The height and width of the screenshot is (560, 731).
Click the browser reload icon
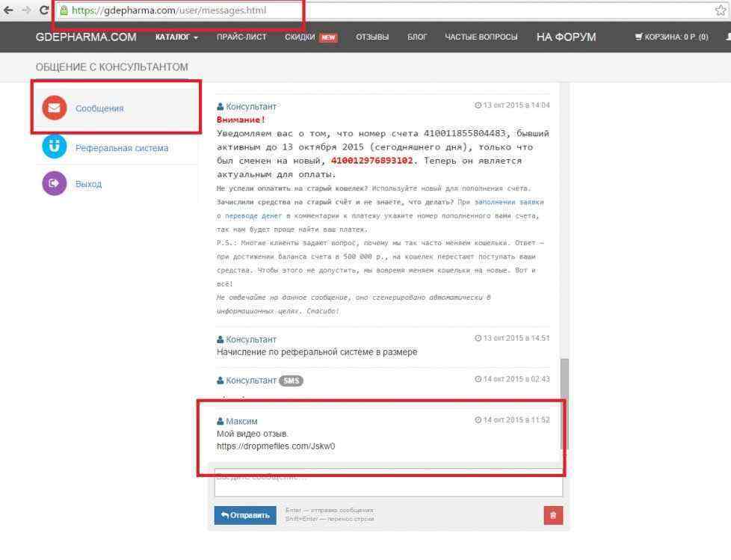pyautogui.click(x=44, y=10)
